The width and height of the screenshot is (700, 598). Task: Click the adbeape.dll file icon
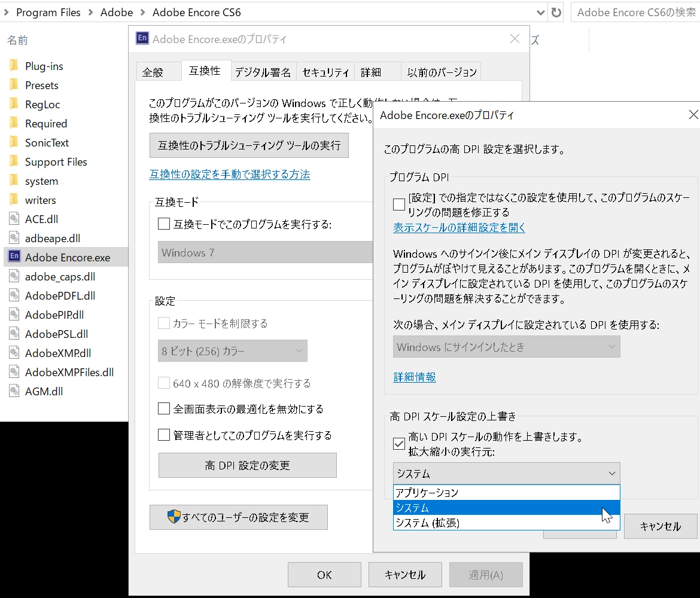(14, 238)
